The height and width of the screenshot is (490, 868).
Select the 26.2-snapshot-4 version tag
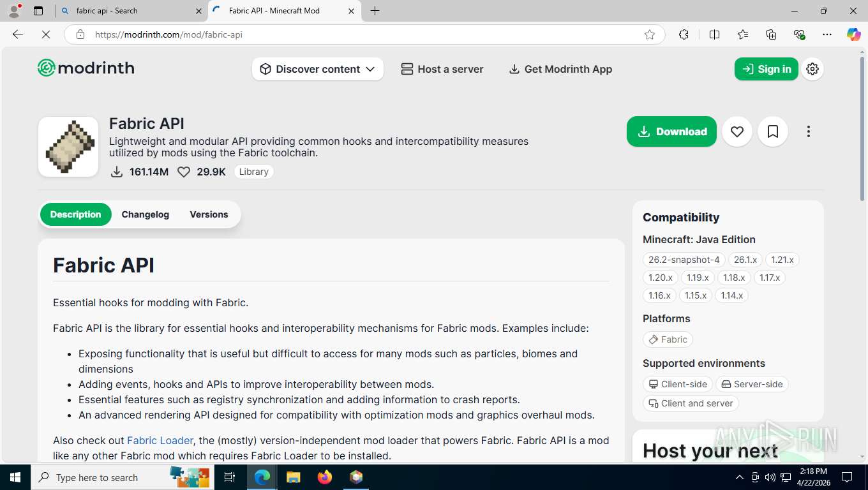click(x=684, y=260)
